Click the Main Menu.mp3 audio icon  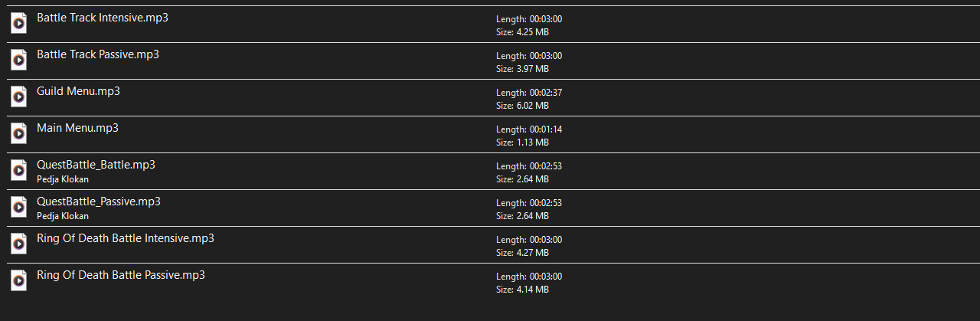[18, 133]
